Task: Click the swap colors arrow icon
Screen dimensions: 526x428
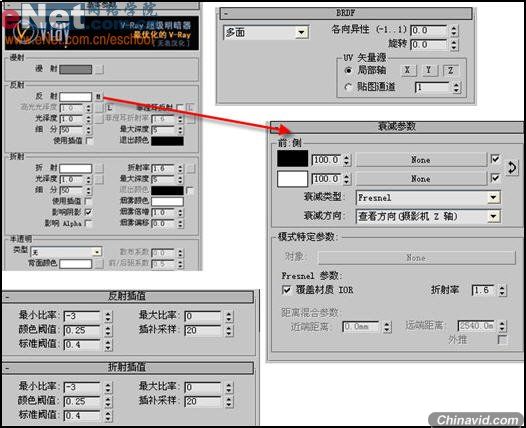Action: coord(512,167)
